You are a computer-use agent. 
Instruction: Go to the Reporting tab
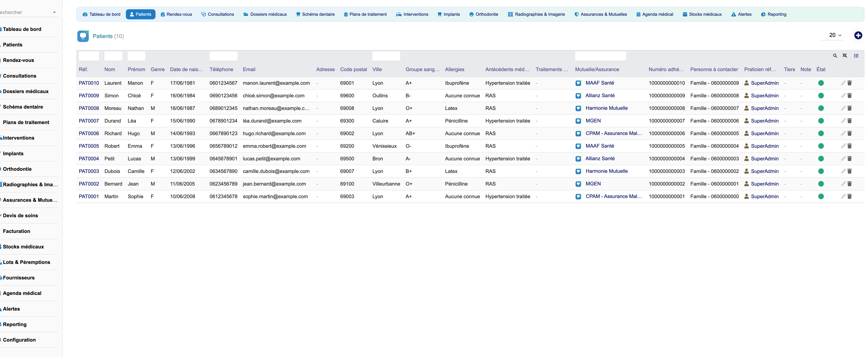pos(774,14)
